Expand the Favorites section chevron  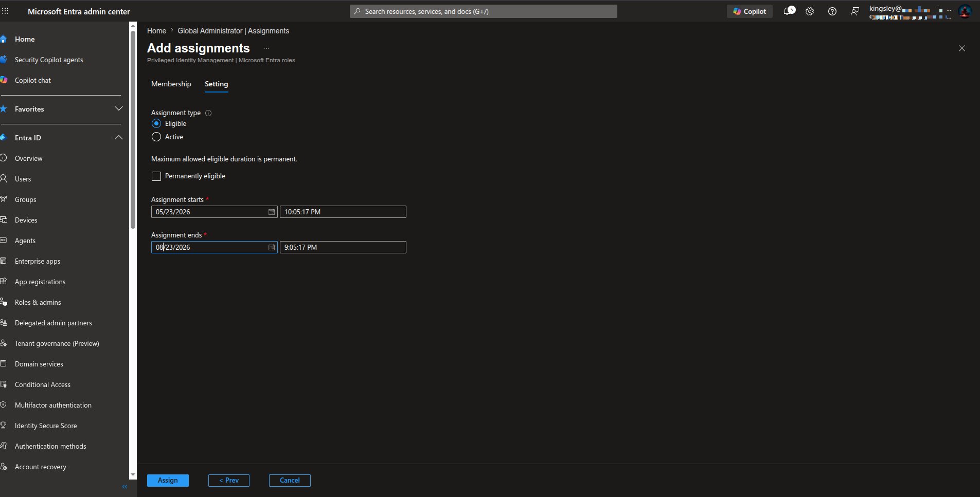119,109
